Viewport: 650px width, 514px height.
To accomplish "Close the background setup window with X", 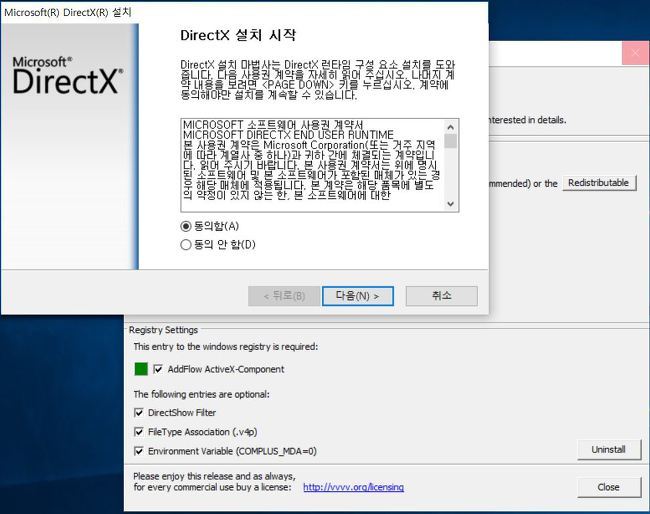I will [x=635, y=53].
